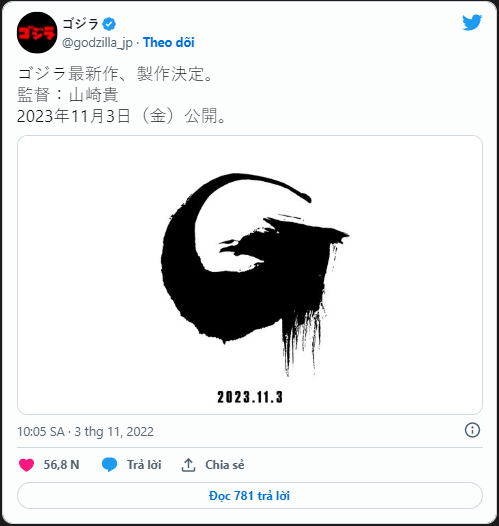
Task: Click the tweet's first line ゴジラ最新作
Action: click(116, 74)
